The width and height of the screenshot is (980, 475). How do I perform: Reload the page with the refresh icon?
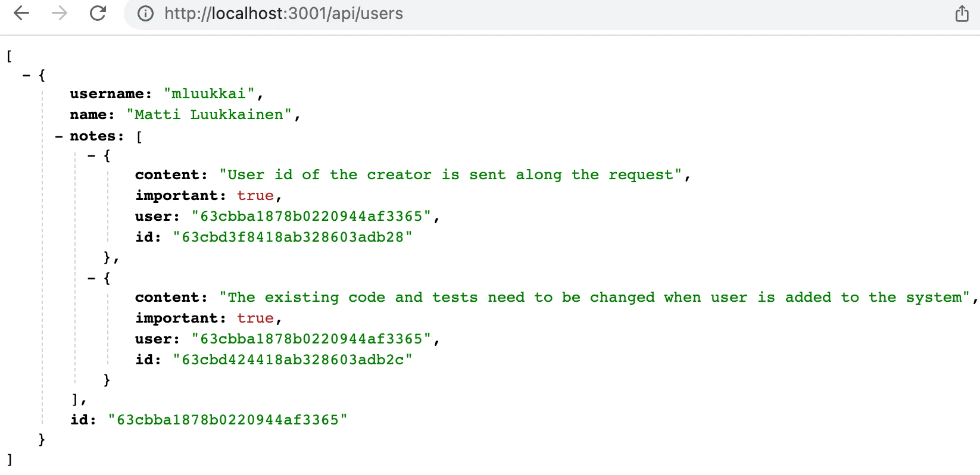98,13
